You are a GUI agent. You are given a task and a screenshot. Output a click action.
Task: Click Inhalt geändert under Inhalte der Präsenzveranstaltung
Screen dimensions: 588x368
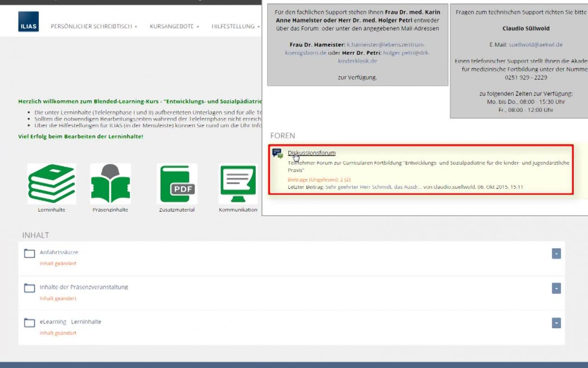tap(58, 299)
